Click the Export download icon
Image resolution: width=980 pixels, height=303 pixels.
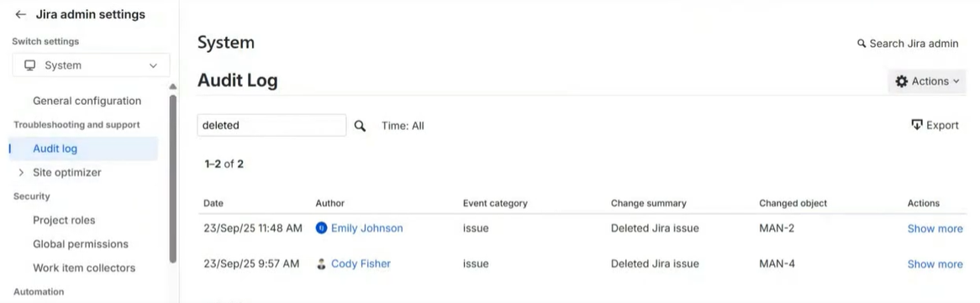point(917,125)
